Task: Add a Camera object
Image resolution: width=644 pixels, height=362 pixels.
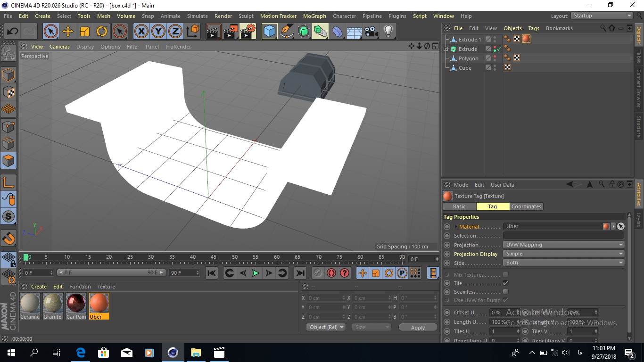Action: point(371,32)
